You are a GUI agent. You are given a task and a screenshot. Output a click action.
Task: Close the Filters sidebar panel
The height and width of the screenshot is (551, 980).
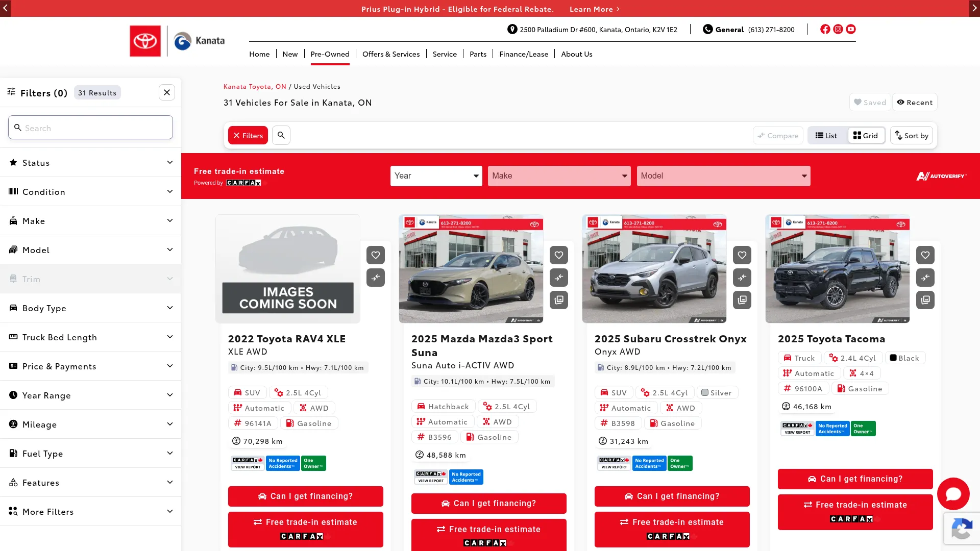coord(167,92)
